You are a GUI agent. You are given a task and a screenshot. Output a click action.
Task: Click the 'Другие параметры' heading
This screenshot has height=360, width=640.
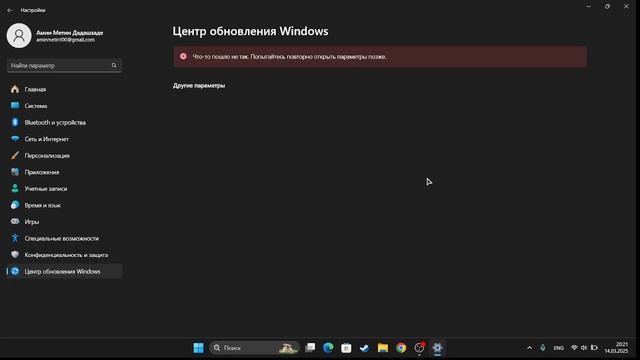[x=199, y=86]
